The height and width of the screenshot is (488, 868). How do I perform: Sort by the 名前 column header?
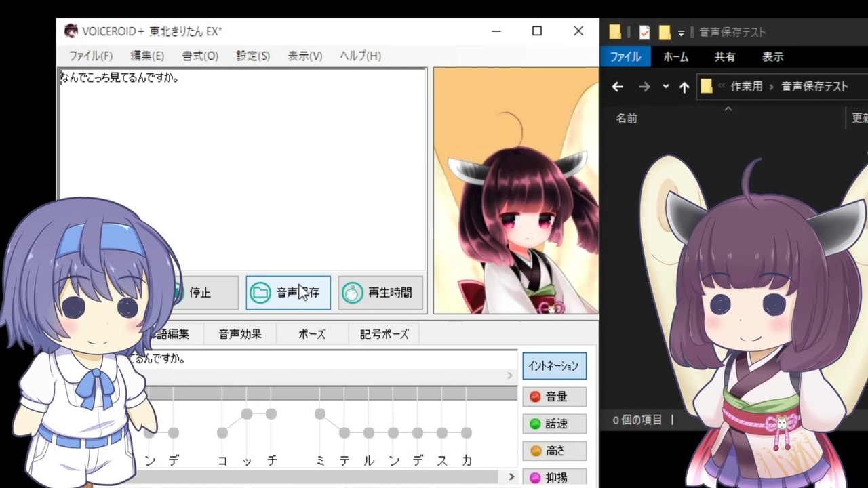click(627, 118)
